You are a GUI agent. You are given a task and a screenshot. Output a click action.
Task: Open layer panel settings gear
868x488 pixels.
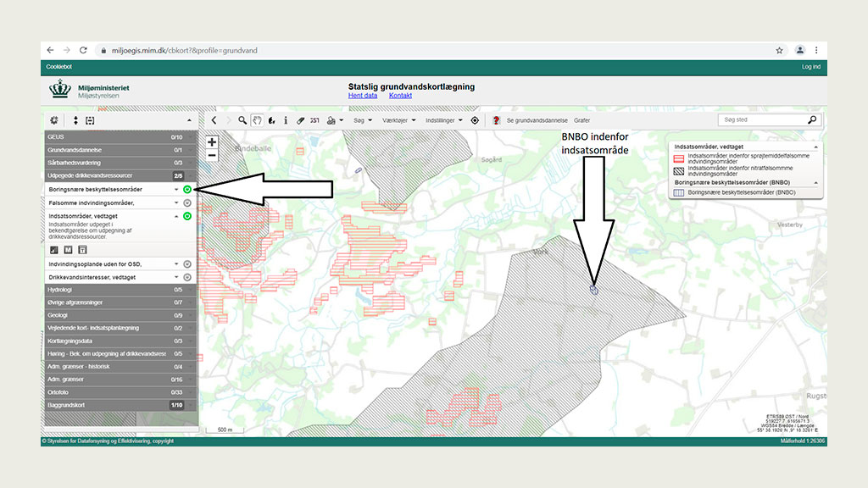[x=54, y=120]
